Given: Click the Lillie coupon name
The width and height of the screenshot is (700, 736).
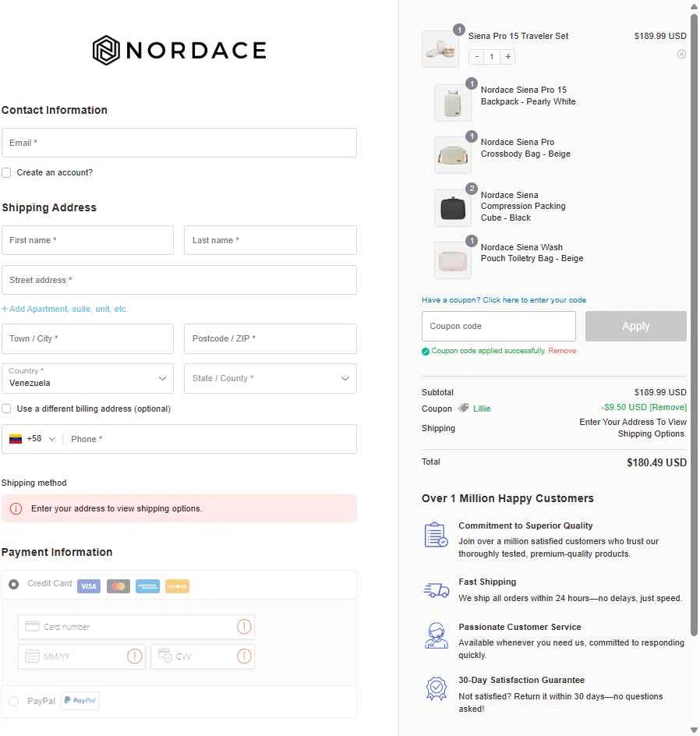Looking at the screenshot, I should pos(482,409).
